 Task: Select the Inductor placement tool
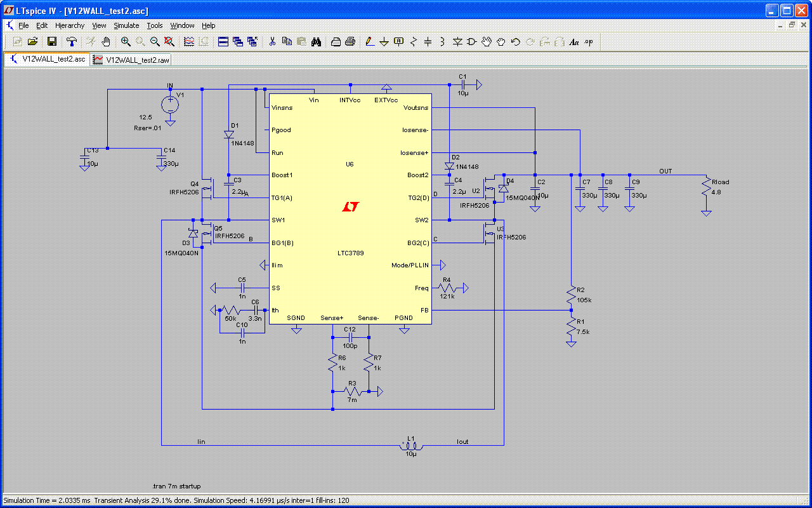(442, 42)
